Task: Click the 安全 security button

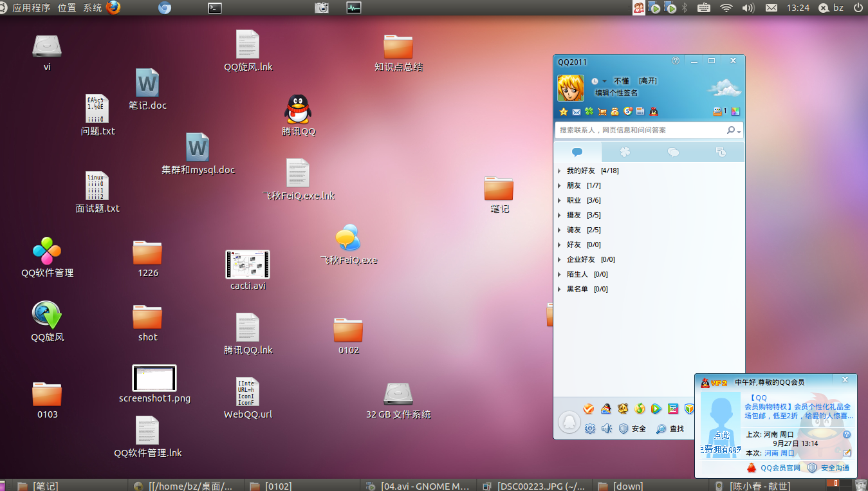Action: (x=632, y=429)
